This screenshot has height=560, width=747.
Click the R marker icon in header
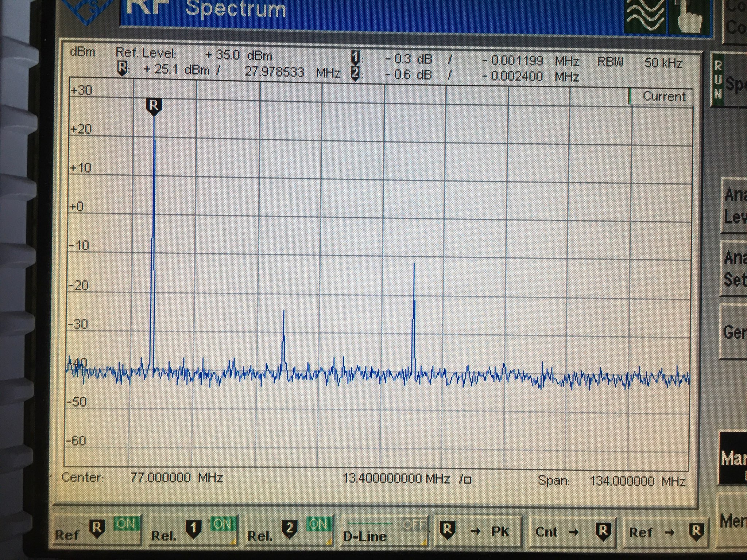pyautogui.click(x=121, y=69)
